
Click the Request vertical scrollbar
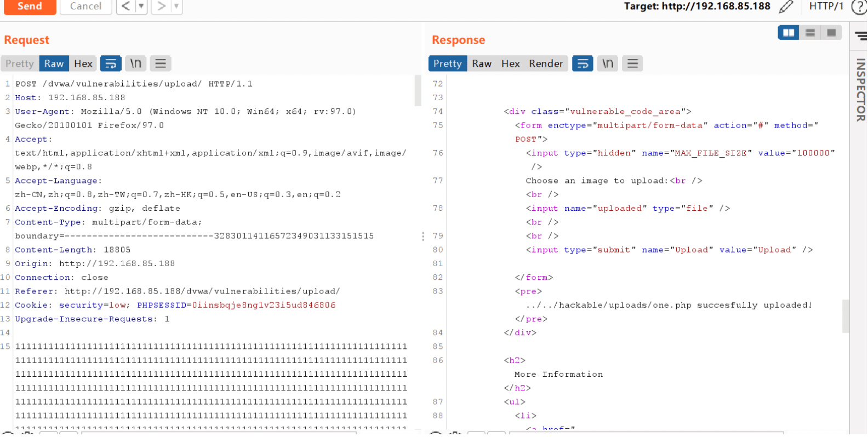coord(418,91)
